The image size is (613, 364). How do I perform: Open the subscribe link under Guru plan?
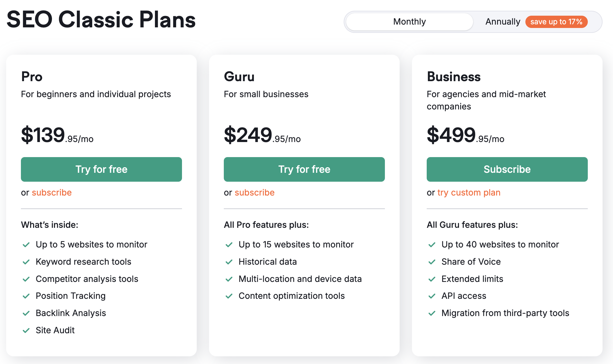[x=255, y=193]
